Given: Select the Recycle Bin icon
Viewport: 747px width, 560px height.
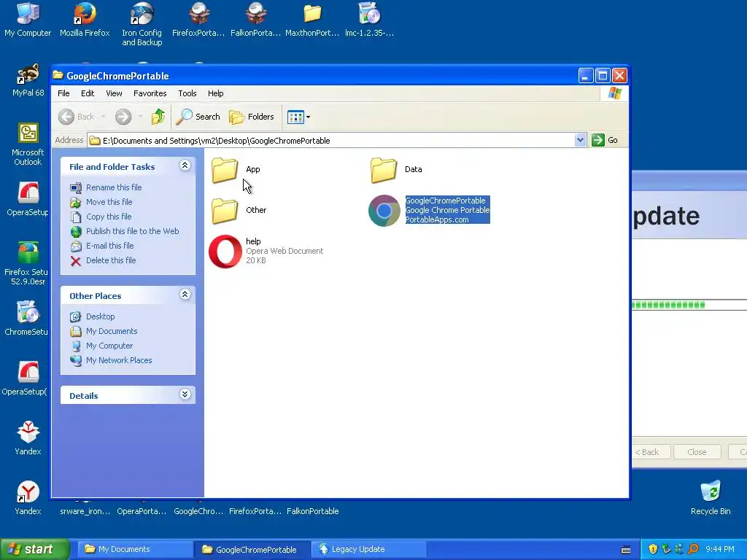Looking at the screenshot, I should point(711,497).
